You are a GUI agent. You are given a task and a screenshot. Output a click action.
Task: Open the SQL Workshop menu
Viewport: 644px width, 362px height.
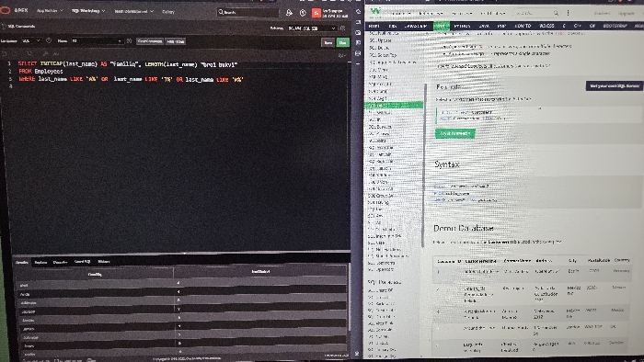88,11
